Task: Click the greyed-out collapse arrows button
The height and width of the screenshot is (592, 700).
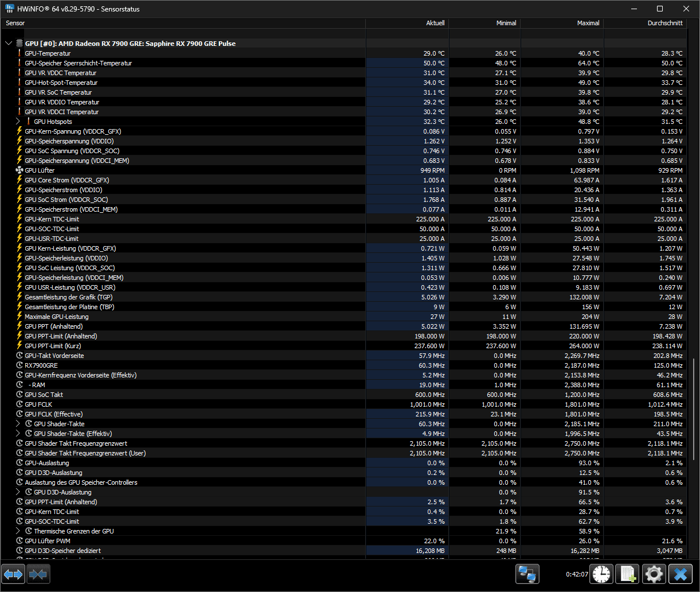Action: (x=38, y=574)
